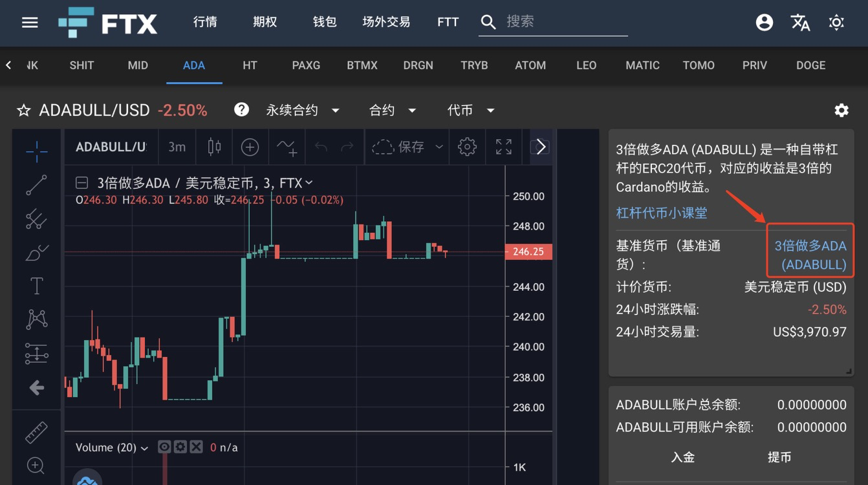The width and height of the screenshot is (868, 485).
Task: Open the FTT menu
Action: (448, 22)
